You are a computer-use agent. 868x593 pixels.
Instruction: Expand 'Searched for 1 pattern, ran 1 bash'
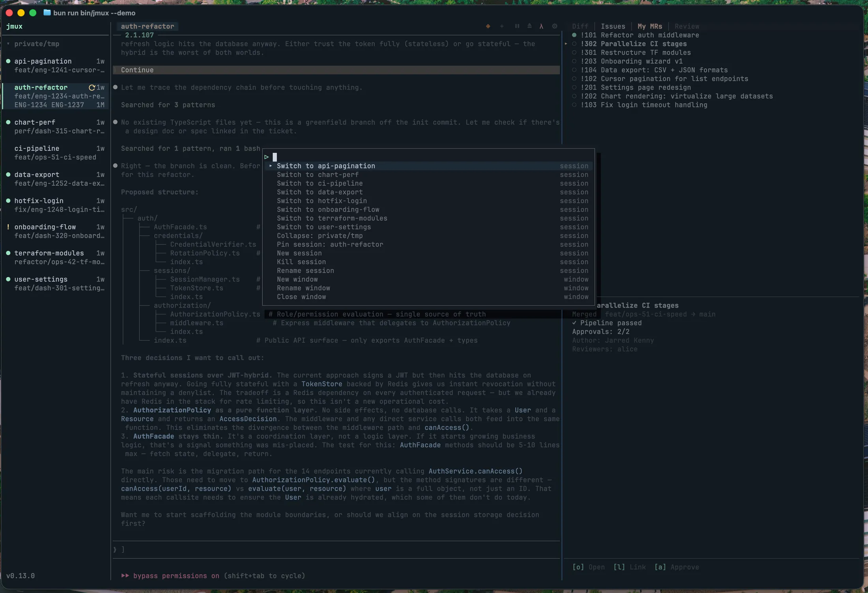[x=191, y=148]
